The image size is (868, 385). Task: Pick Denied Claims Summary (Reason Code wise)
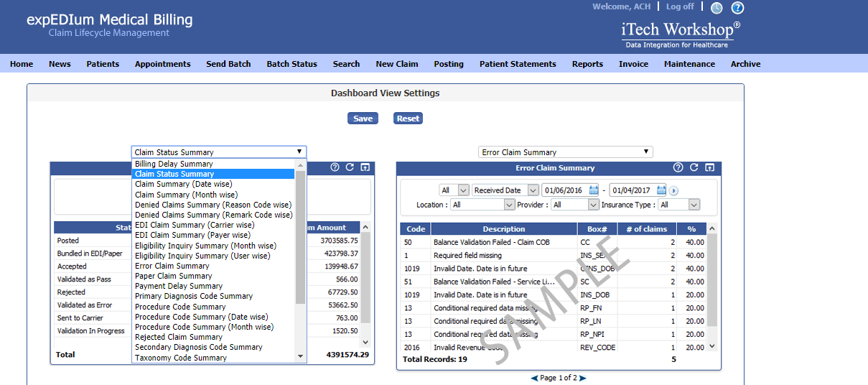(213, 205)
